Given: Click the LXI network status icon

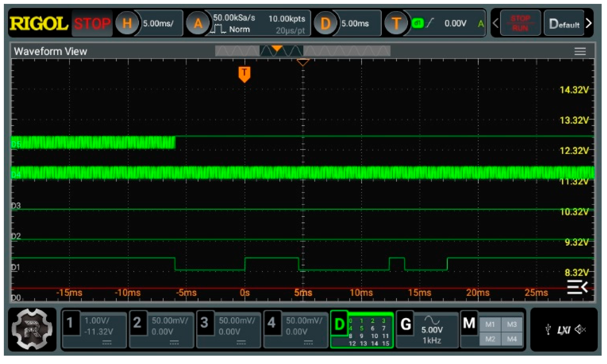Looking at the screenshot, I should [564, 330].
